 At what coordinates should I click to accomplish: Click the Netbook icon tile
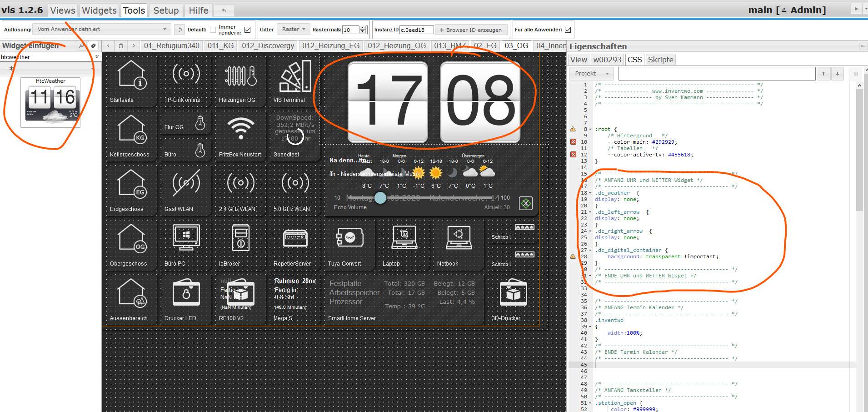pos(459,237)
